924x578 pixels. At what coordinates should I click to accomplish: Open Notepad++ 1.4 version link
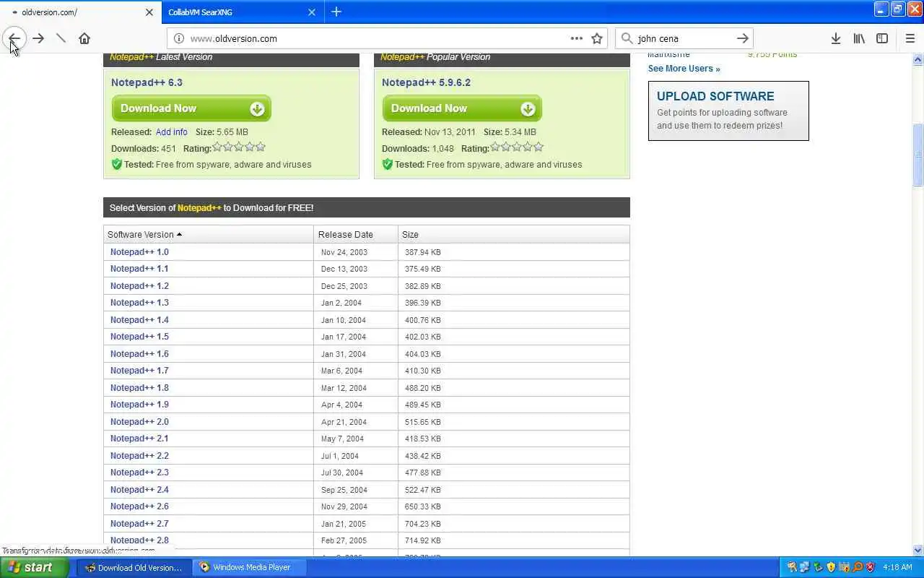click(139, 320)
